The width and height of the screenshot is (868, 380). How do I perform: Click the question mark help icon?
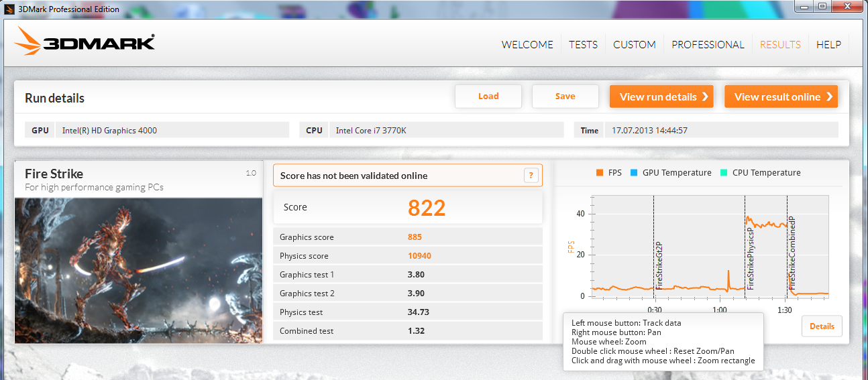tap(531, 176)
